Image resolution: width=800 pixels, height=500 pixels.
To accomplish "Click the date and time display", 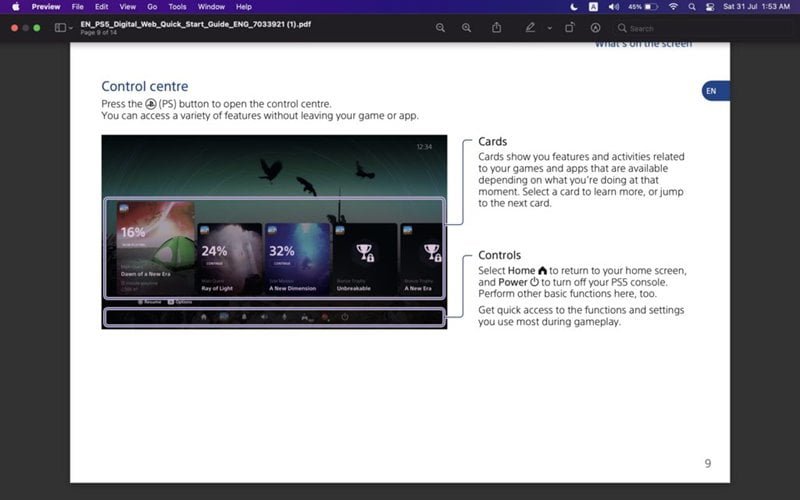I will (757, 7).
